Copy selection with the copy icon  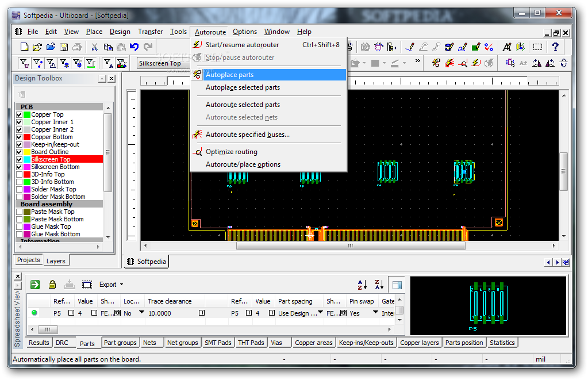coord(108,47)
